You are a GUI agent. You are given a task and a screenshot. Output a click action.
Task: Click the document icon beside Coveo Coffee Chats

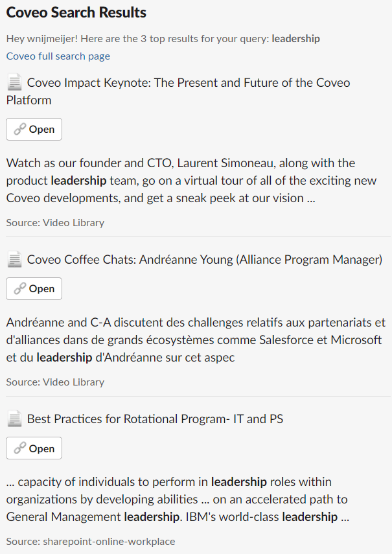14,259
